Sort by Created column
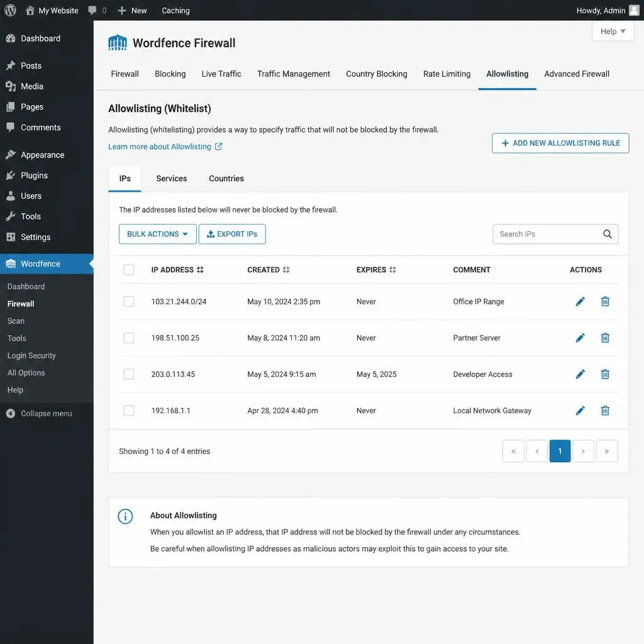644x644 pixels. pos(268,270)
